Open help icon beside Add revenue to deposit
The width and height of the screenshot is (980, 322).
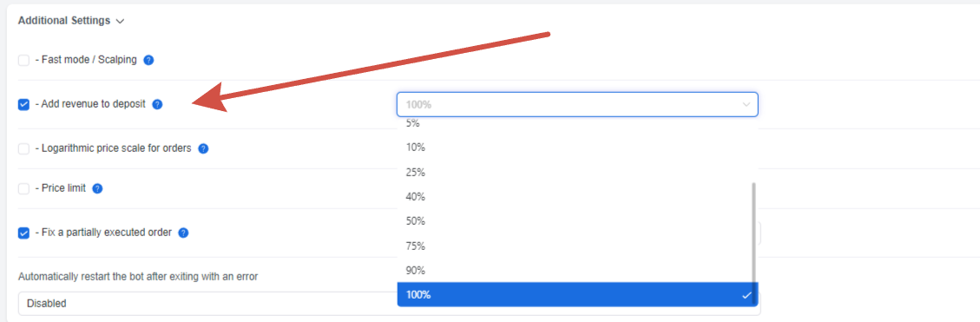tap(157, 104)
